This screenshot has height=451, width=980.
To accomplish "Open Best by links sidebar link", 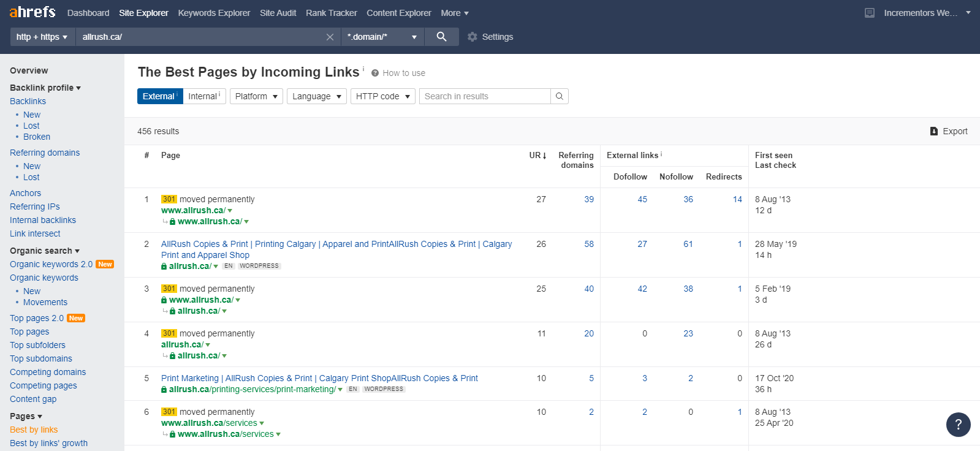I will click(x=34, y=430).
